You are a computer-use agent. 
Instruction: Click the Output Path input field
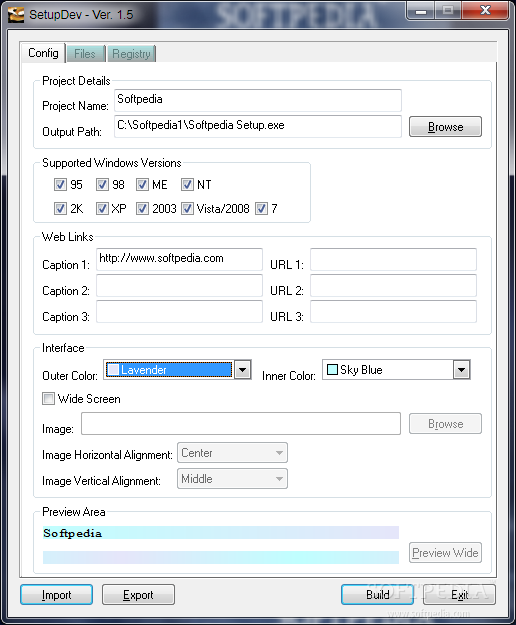click(258, 126)
